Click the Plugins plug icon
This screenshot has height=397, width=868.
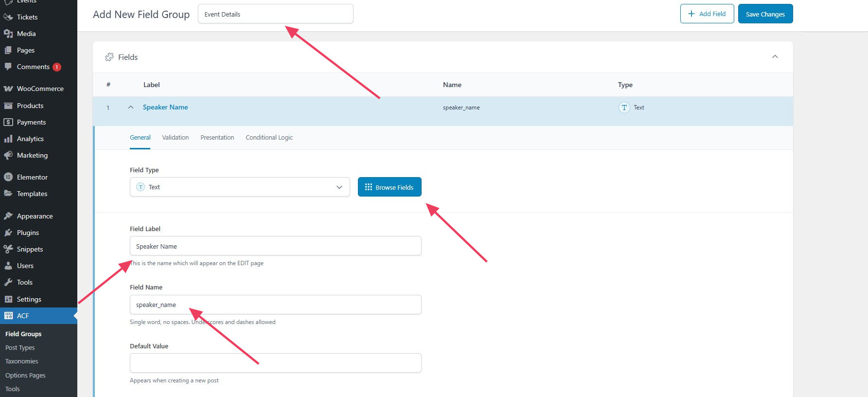coord(8,233)
